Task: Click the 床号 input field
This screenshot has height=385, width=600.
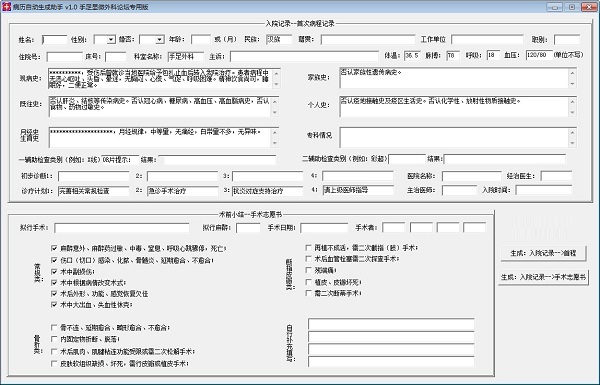Action: pos(115,57)
